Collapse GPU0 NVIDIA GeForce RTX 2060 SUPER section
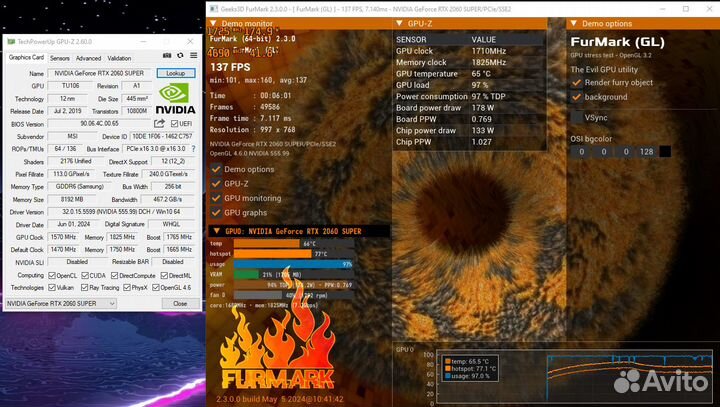Viewport: 720px width, 407px height. (x=217, y=231)
